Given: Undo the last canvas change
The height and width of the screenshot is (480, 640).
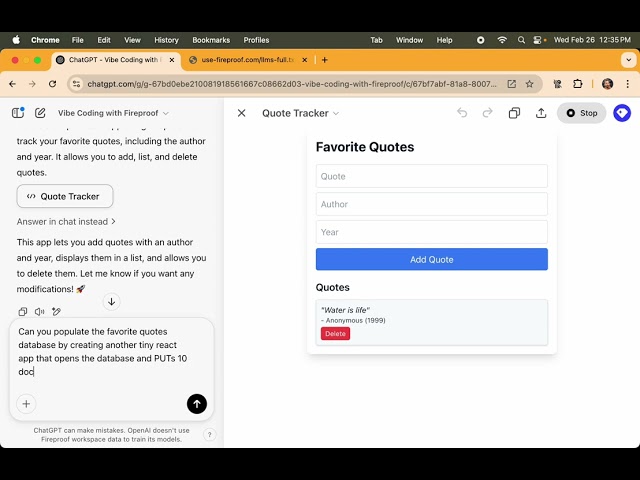Looking at the screenshot, I should (462, 113).
